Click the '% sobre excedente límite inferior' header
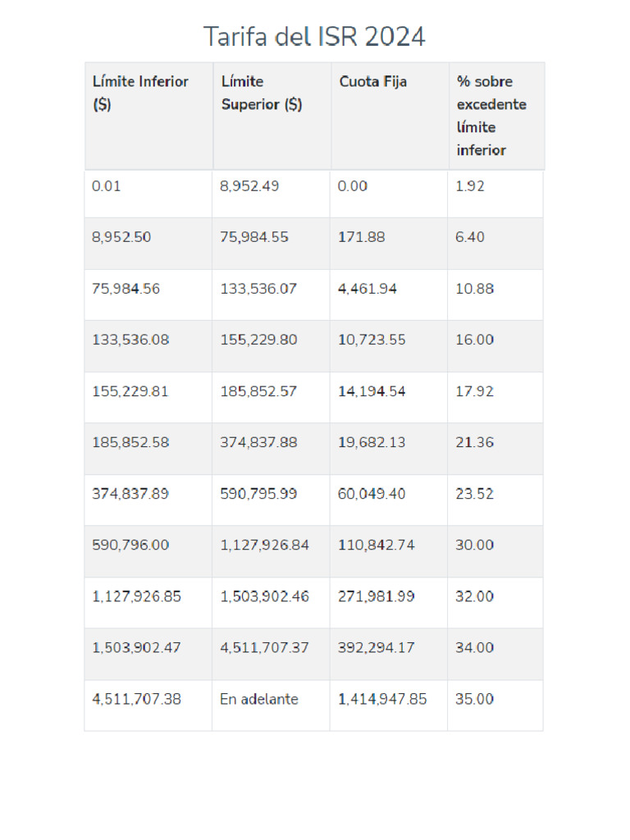 point(491,116)
